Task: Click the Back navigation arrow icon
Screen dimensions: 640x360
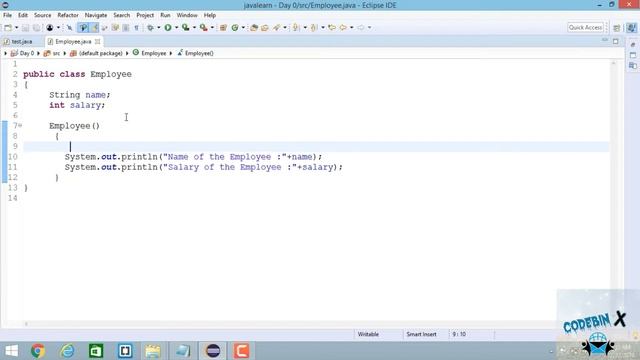Action: (x=343, y=28)
